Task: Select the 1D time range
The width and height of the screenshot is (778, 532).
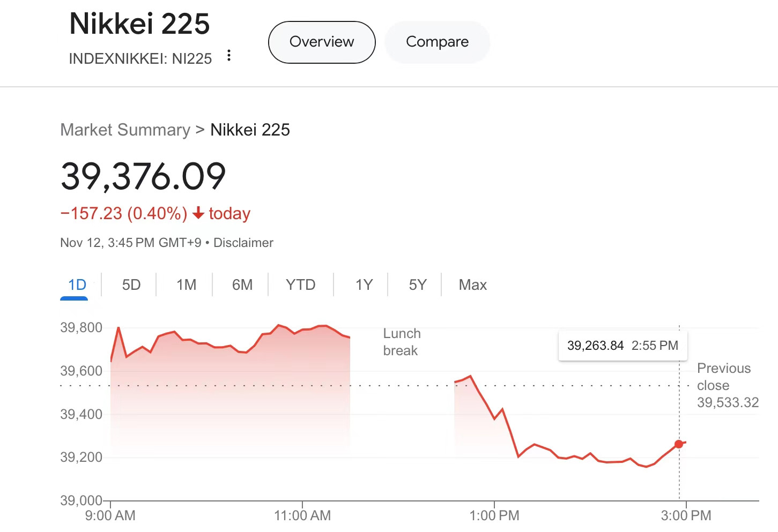Action: (x=77, y=285)
